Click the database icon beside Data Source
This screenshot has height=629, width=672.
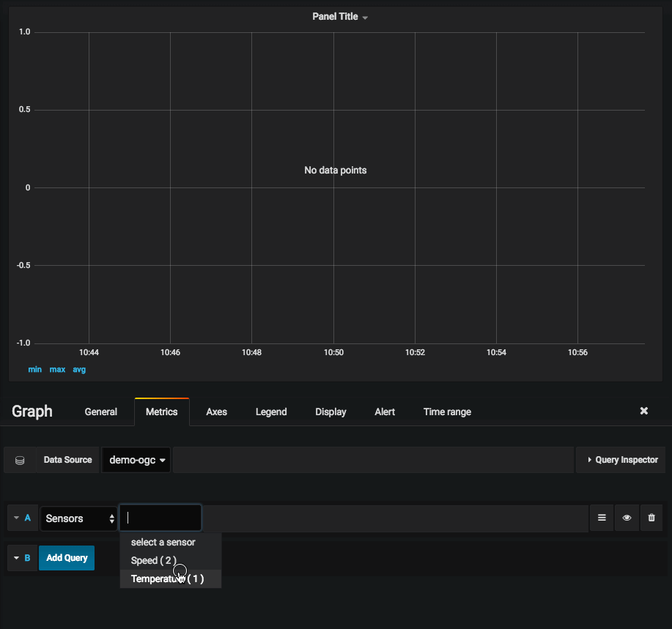(x=20, y=461)
